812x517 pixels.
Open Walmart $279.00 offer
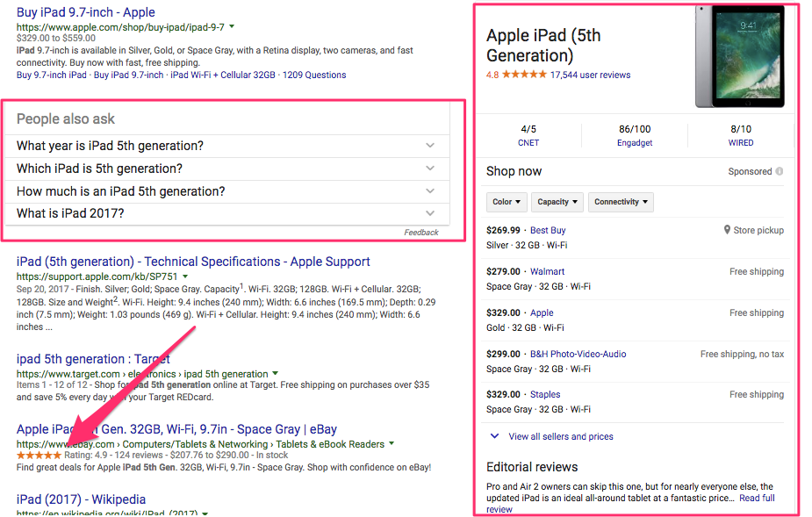click(x=548, y=271)
